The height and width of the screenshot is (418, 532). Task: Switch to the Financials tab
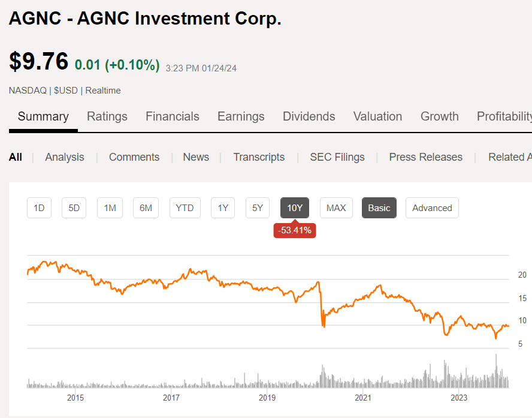click(173, 116)
